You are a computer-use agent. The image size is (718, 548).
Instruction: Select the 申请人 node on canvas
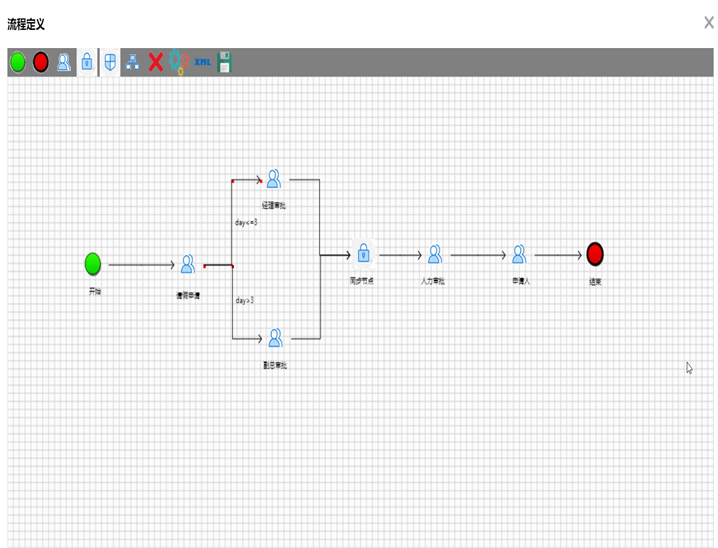pos(519,254)
